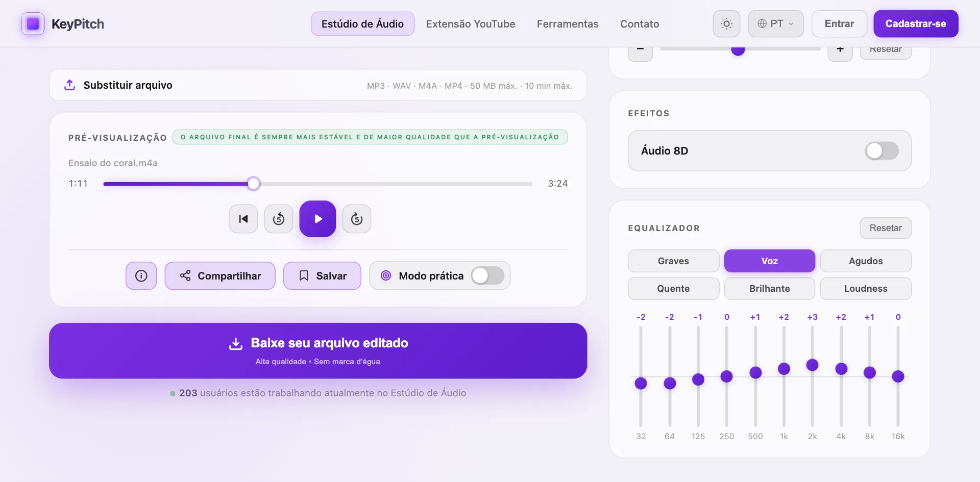Download the edited file

click(x=318, y=350)
